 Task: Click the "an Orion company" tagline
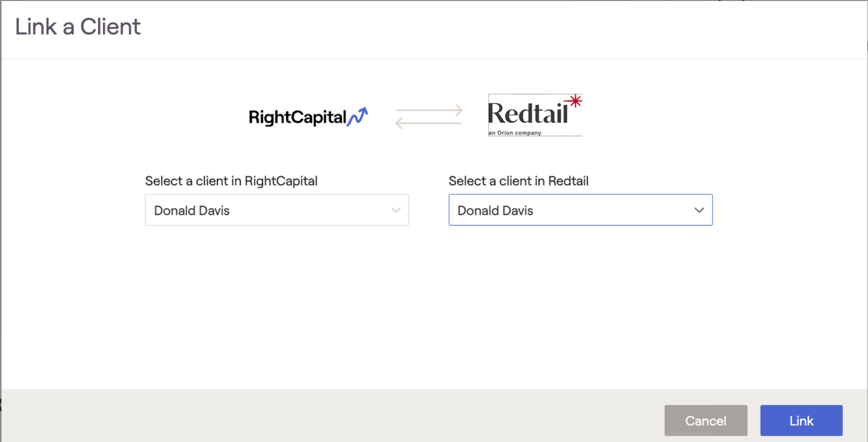pos(515,133)
